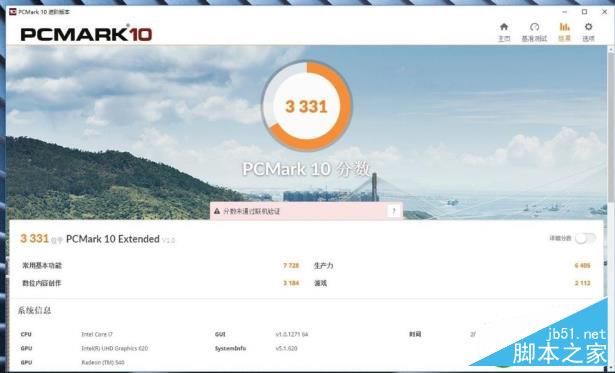Open the Options gear icon
Screen dimensions: 615x373
588,27
